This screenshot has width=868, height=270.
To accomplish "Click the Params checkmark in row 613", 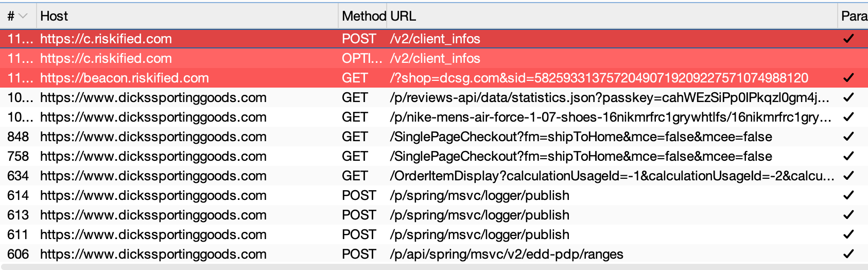I will (848, 215).
